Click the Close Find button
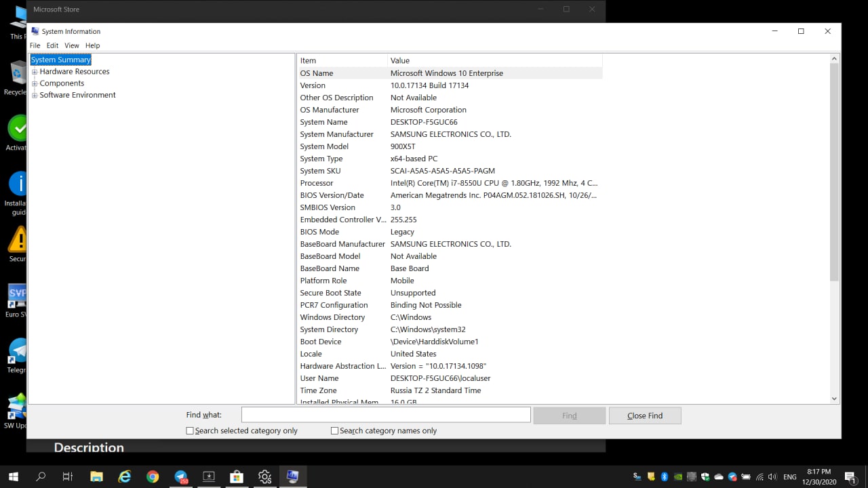868x488 pixels. (x=645, y=415)
